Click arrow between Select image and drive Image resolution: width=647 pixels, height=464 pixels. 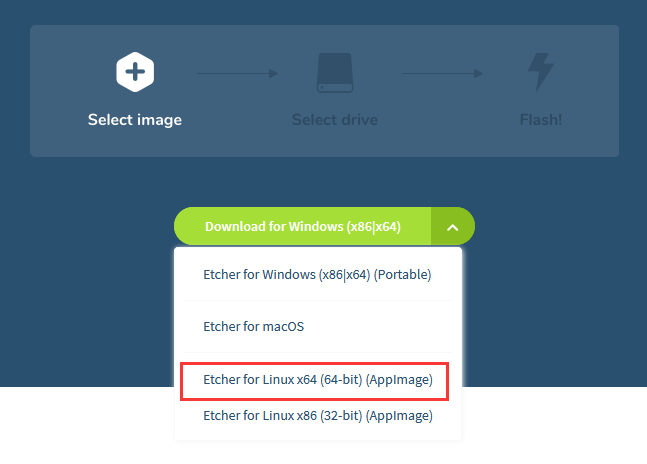click(x=238, y=73)
